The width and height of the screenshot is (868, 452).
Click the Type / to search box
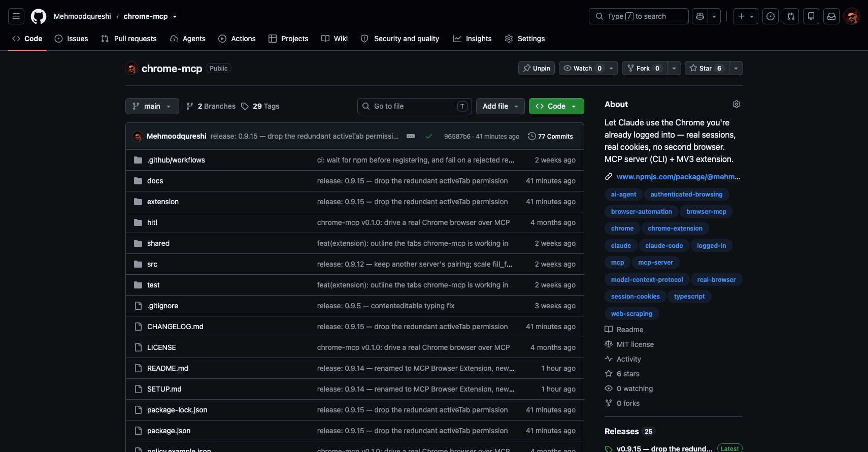pyautogui.click(x=639, y=16)
